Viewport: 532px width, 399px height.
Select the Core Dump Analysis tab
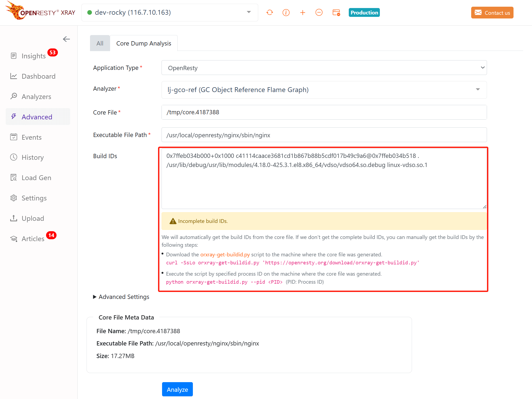click(x=144, y=43)
